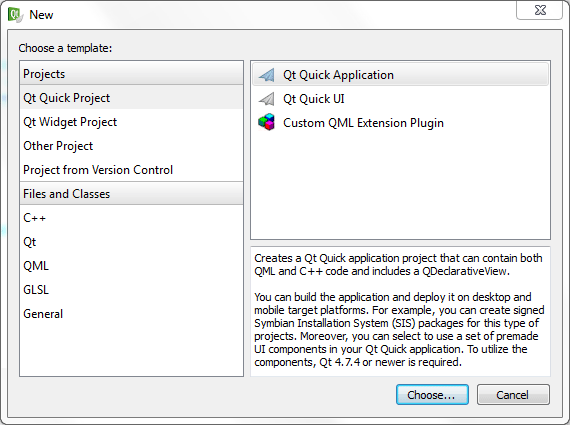Select the Qt Quick UI template

pos(400,99)
